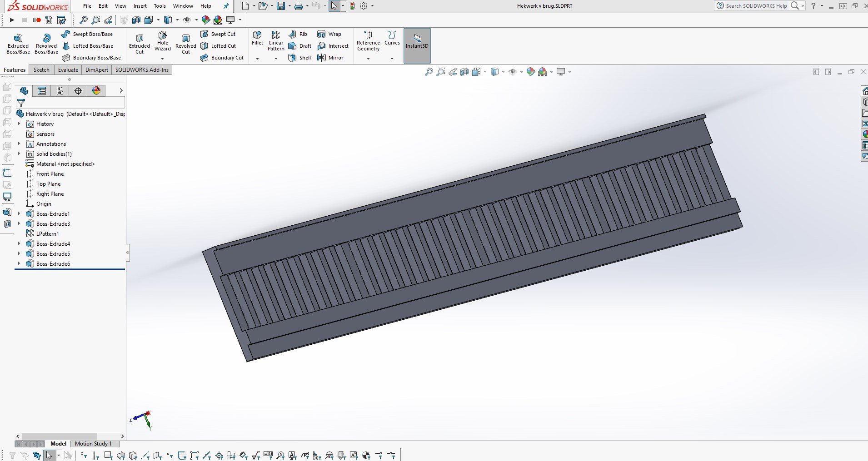Screen dimensions: 868x461
Task: Expand the Boss-Extrude1 feature
Action: click(x=19, y=213)
